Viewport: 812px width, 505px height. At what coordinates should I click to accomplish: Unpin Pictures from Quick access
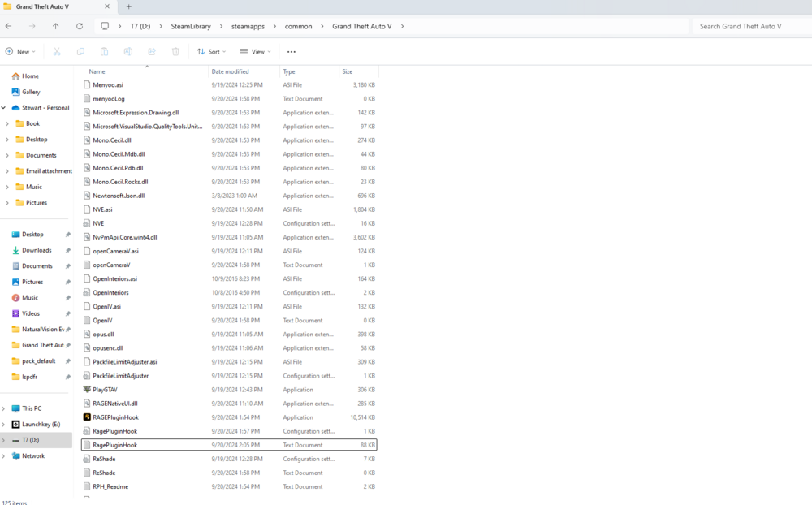[x=68, y=281]
